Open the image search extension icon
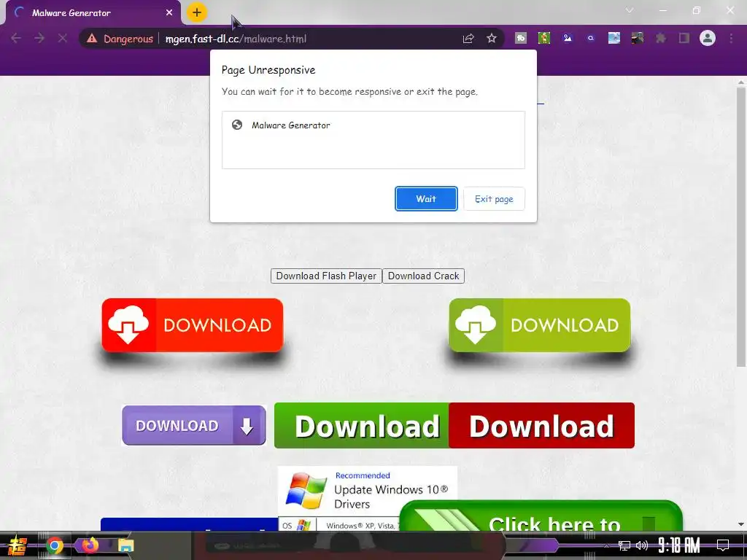 [568, 38]
